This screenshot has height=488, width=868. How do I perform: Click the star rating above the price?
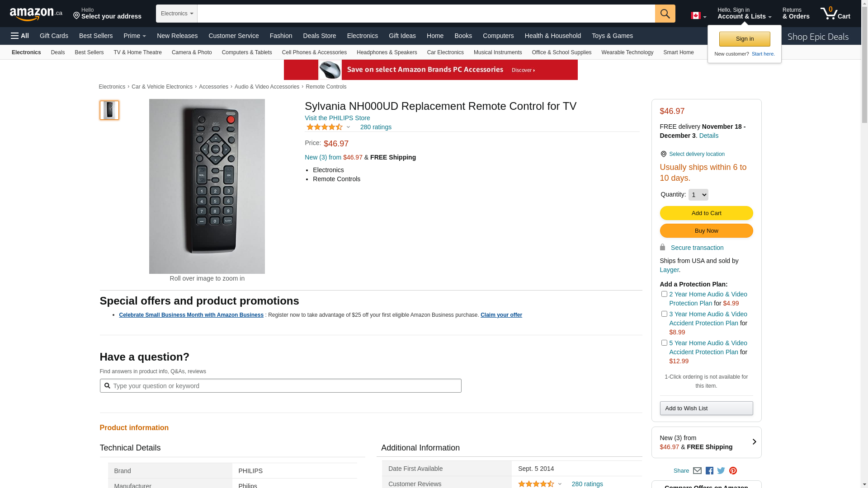(325, 127)
